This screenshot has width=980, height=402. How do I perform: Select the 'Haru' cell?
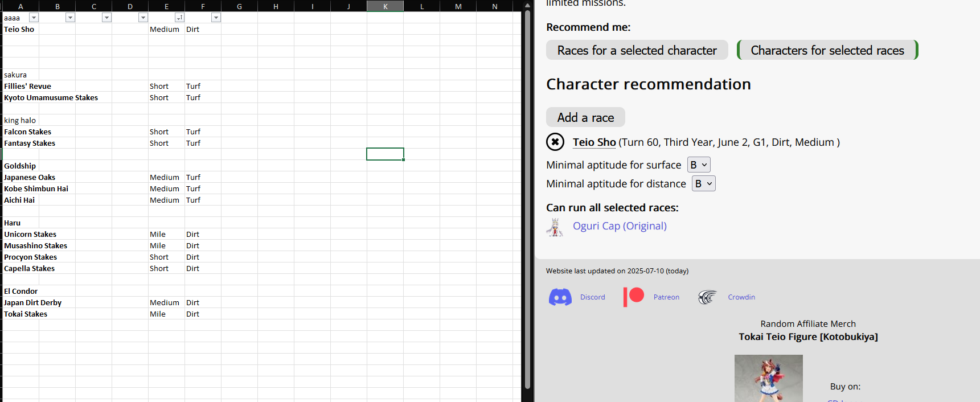pos(21,223)
